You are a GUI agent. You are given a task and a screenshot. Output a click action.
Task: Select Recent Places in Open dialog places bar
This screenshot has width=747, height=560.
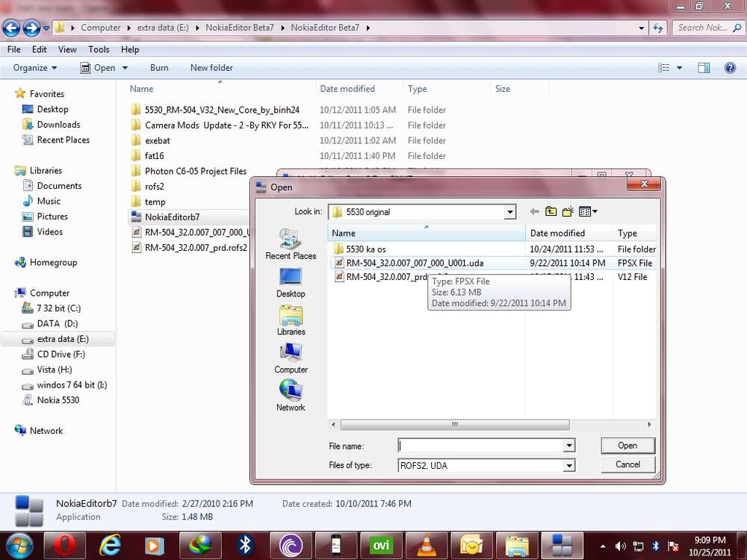coord(291,244)
